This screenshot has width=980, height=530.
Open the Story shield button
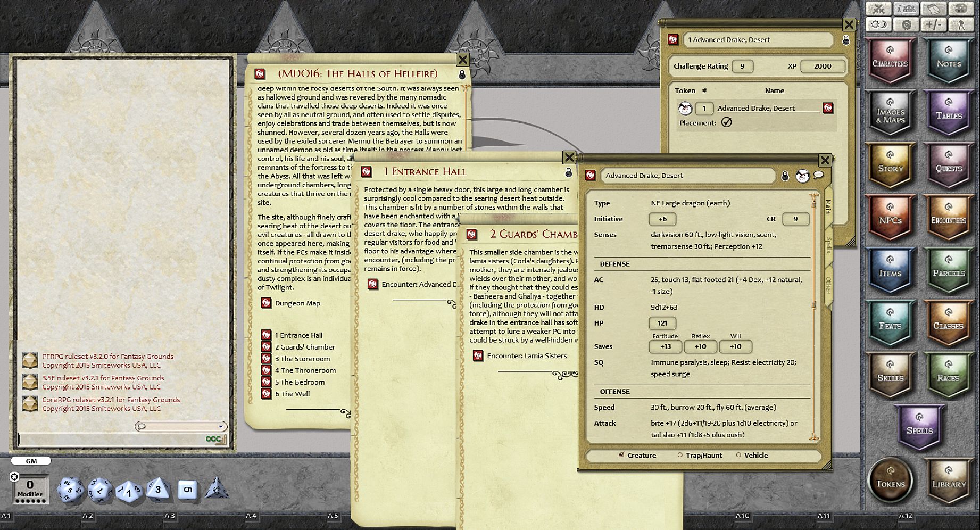click(x=890, y=165)
